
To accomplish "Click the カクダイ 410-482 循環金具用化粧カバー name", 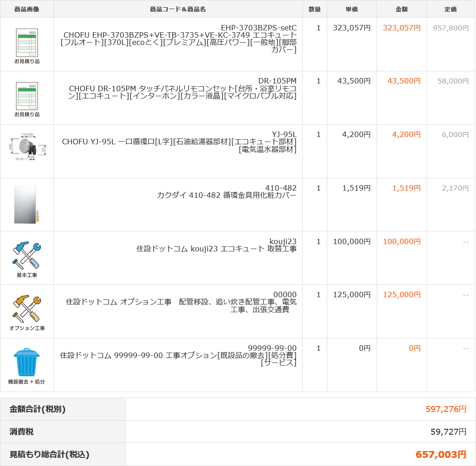I will (227, 195).
